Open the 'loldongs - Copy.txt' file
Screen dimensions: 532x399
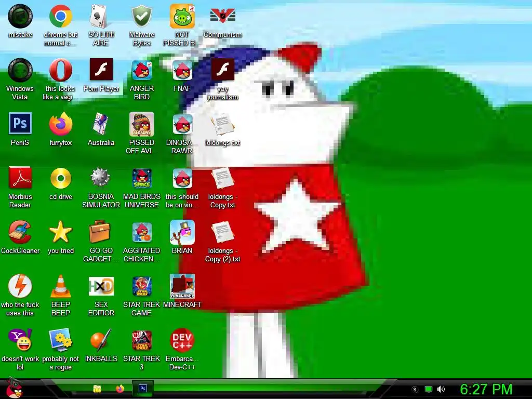222,178
